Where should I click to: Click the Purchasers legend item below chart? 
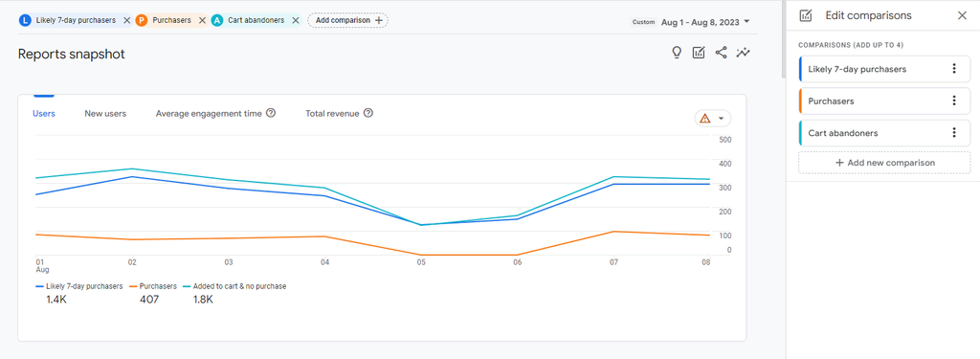153,286
